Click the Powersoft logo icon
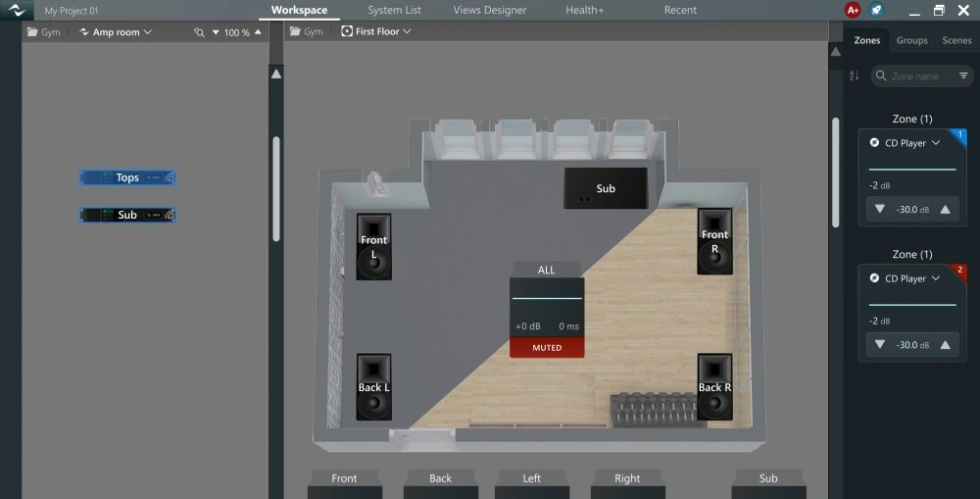980x499 pixels. point(17,10)
